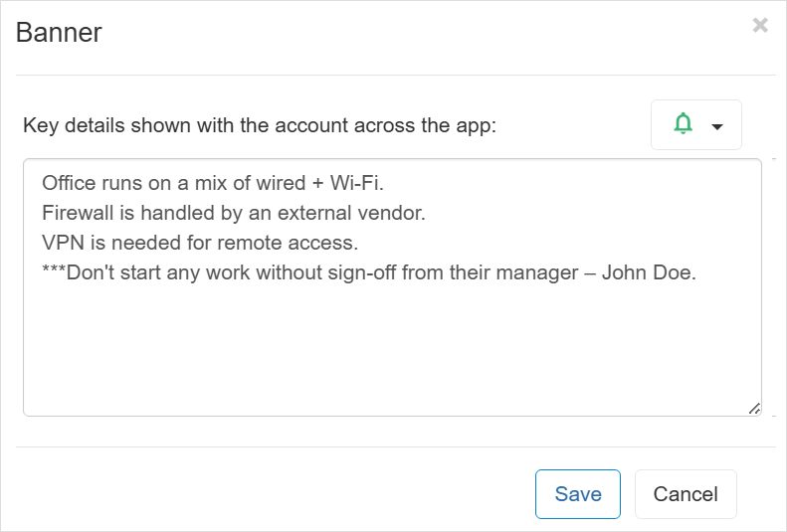Click the textarea resize grip handle
The image size is (787, 532).
pos(754,409)
